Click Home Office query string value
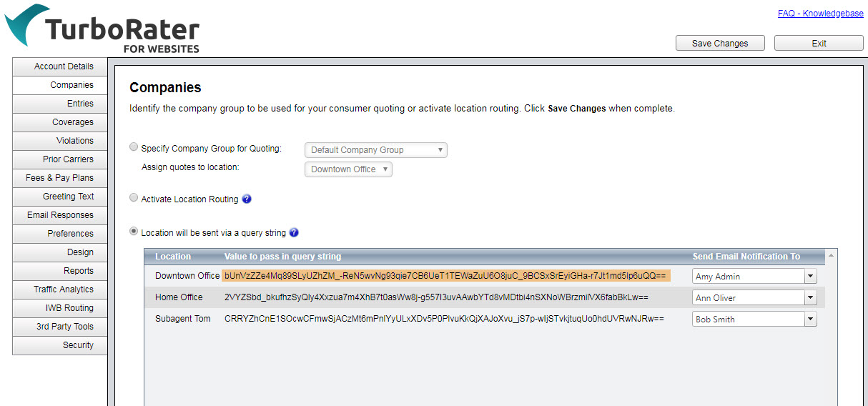Screen dimensions: 868x406 pyautogui.click(x=436, y=297)
